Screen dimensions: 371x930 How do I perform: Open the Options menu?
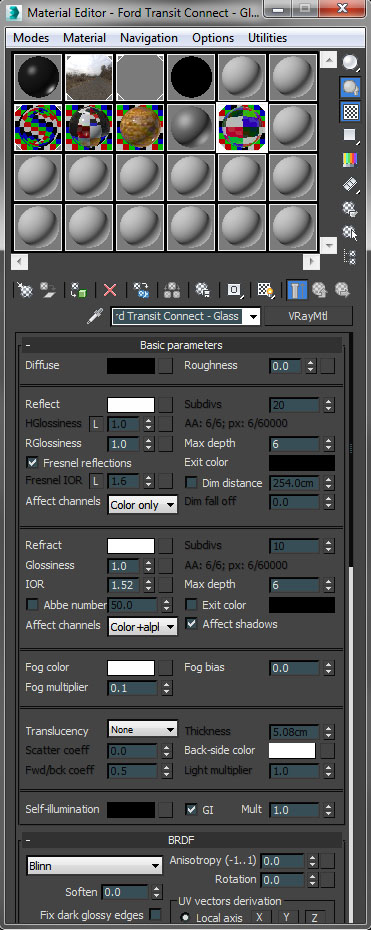(x=213, y=37)
